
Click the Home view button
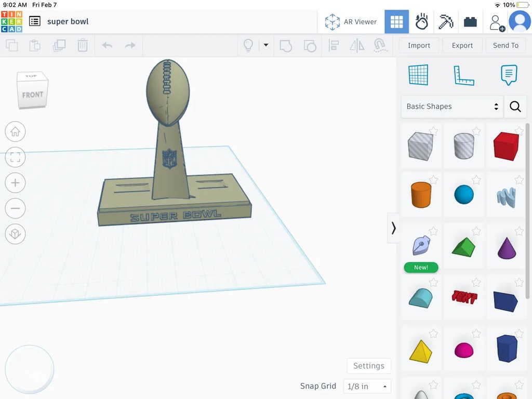click(x=15, y=132)
